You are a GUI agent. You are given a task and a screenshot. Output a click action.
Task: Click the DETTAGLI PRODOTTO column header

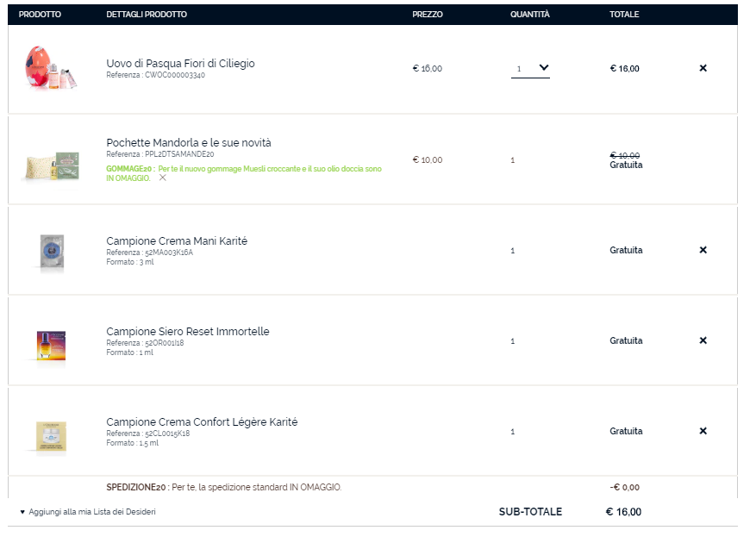(147, 15)
